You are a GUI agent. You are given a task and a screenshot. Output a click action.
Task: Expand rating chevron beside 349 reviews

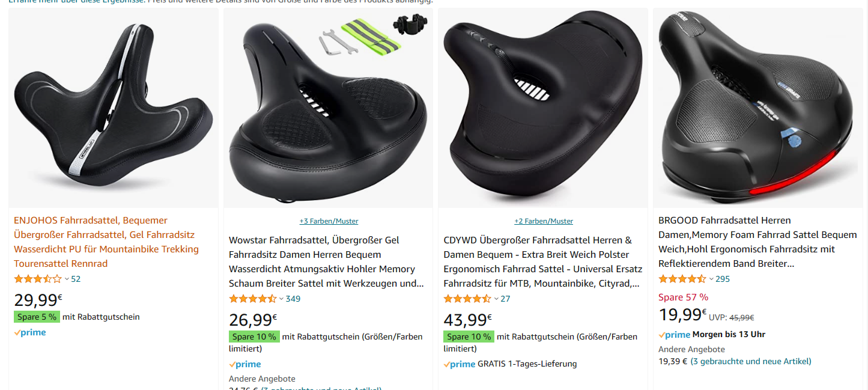coord(282,299)
